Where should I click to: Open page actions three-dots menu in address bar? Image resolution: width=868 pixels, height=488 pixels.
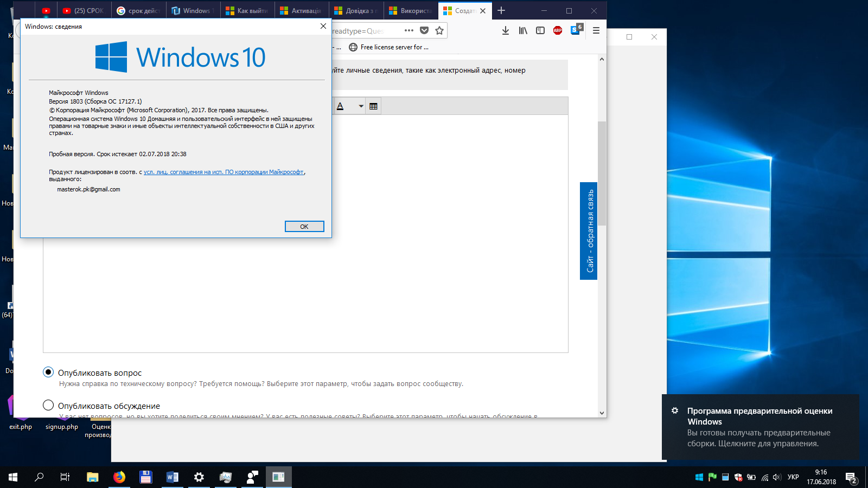tap(409, 30)
